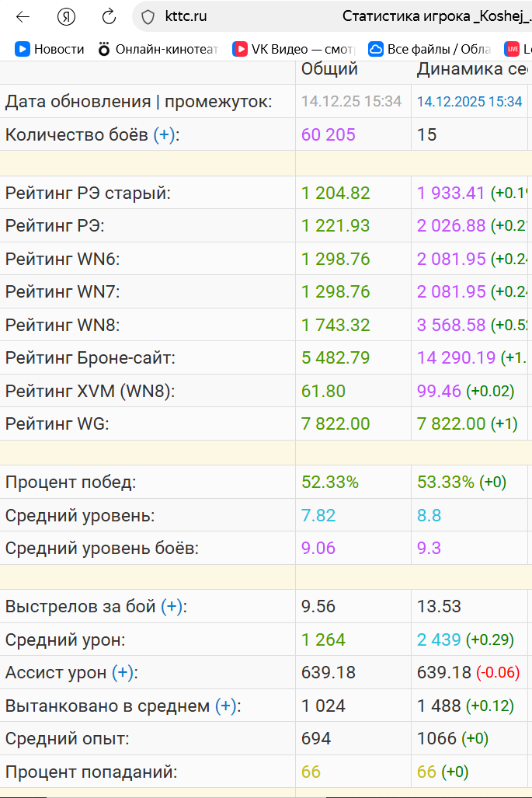Expand the plus next to Количество боёв

(x=165, y=134)
